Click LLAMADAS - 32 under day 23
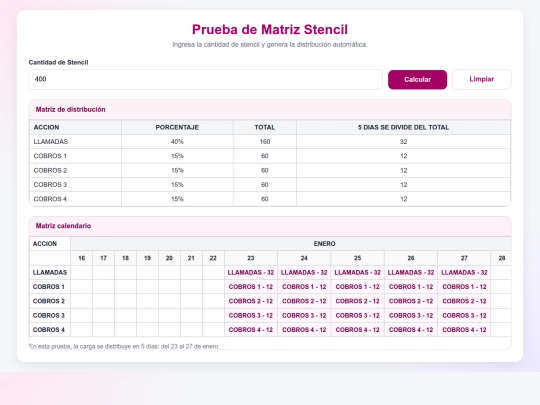 point(251,272)
